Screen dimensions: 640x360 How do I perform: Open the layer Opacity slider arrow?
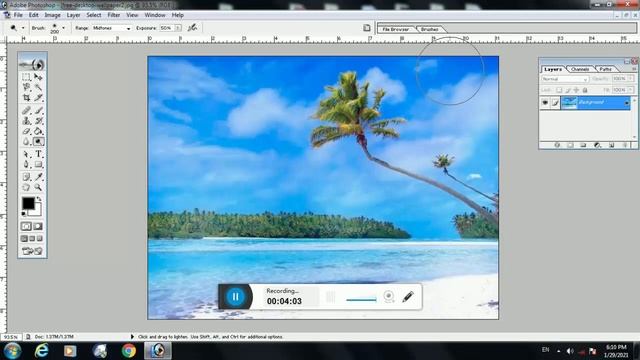click(x=631, y=78)
